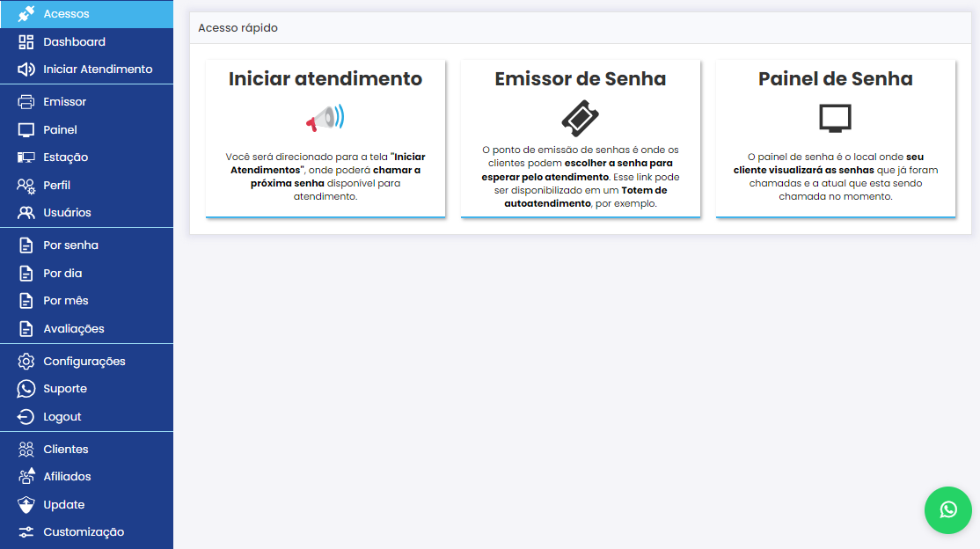Viewport: 980px width, 549px height.
Task: Open the Painel sidebar entry
Action: point(60,130)
